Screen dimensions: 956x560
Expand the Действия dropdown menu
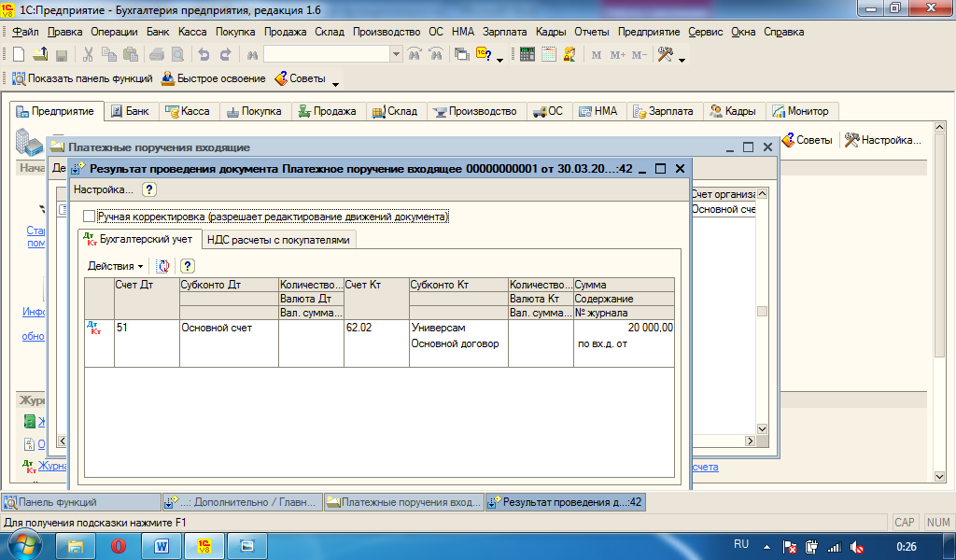click(x=116, y=266)
